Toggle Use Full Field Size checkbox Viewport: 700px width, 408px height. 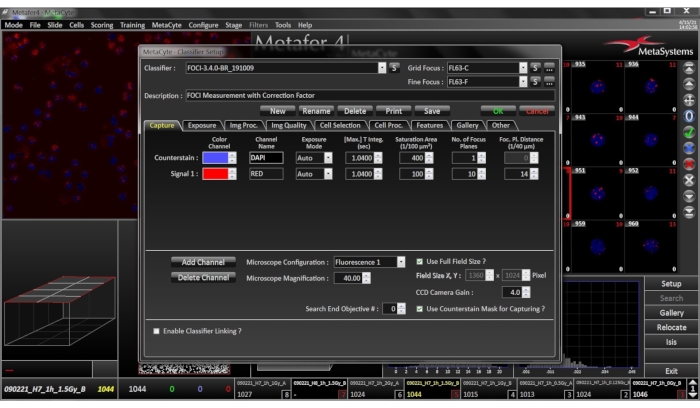420,261
